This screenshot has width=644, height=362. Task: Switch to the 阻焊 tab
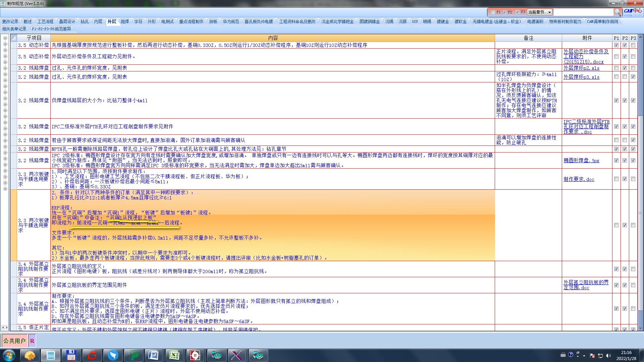pyautogui.click(x=125, y=21)
